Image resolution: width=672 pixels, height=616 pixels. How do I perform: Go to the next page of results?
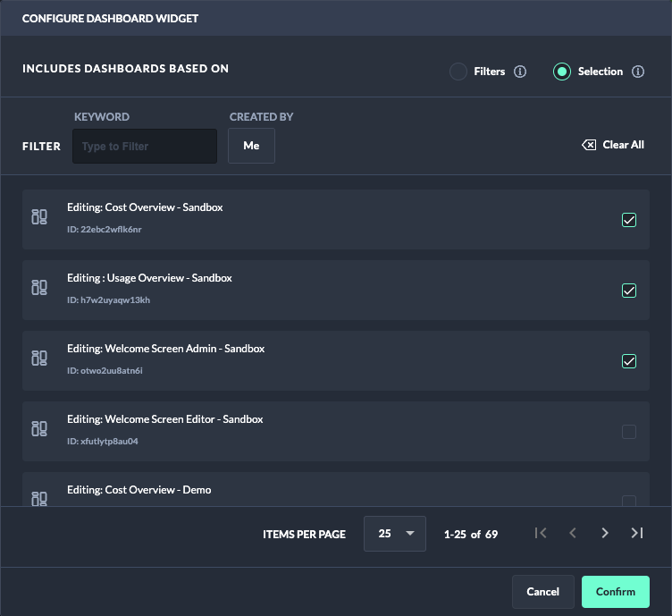click(x=605, y=533)
